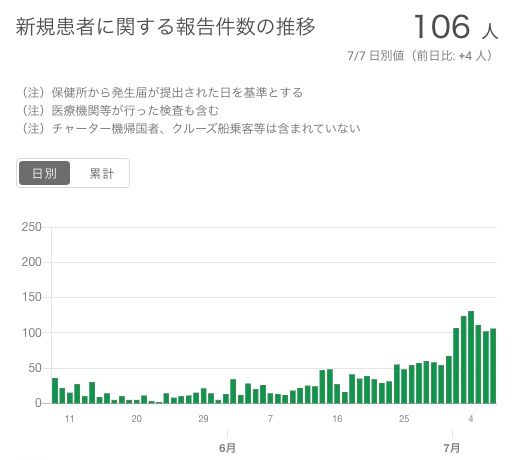Click the chart title 新規患者に関する報告件数の推移

(x=165, y=27)
